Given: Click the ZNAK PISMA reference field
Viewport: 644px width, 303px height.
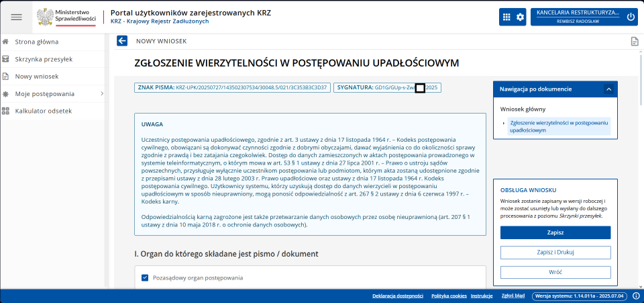Looking at the screenshot, I should click(232, 87).
